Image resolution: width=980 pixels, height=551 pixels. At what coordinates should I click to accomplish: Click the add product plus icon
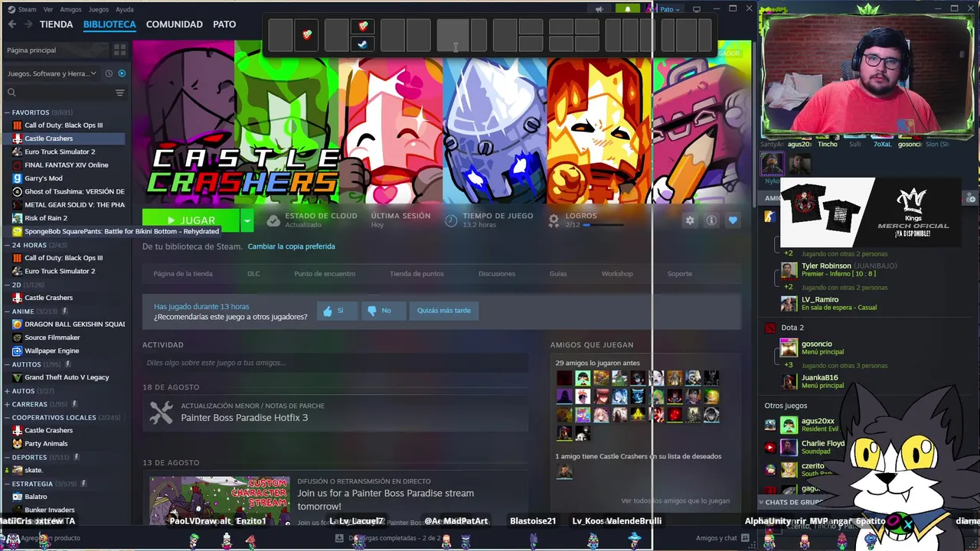[10, 538]
